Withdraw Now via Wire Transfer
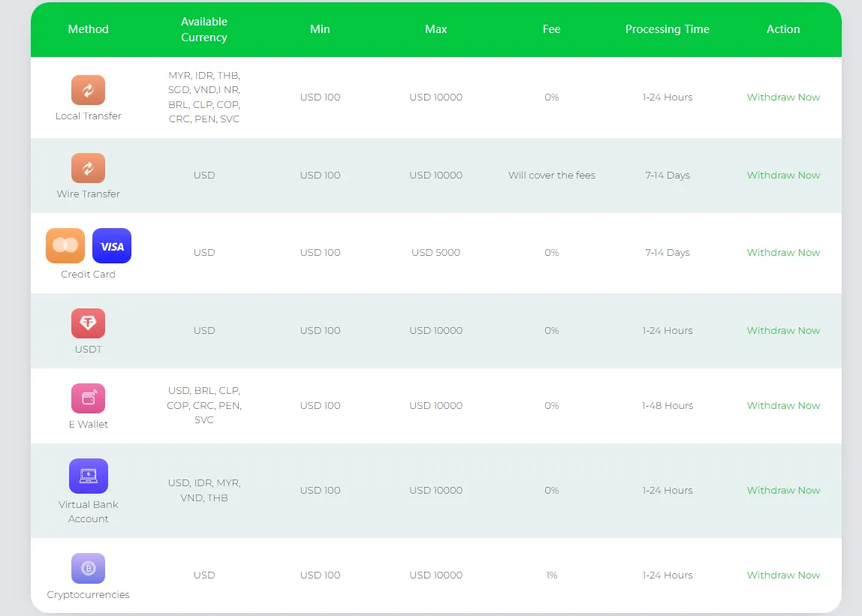This screenshot has width=862, height=616. click(x=783, y=176)
